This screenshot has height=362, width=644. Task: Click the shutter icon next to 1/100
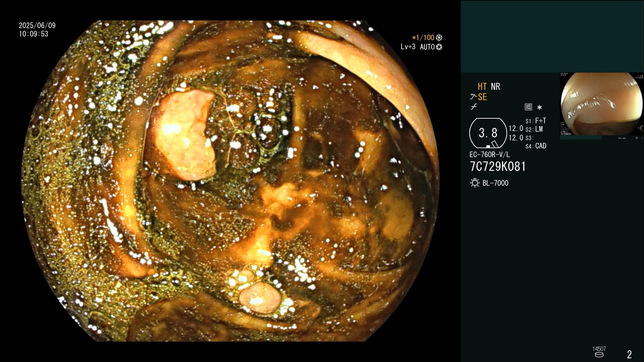(x=439, y=38)
